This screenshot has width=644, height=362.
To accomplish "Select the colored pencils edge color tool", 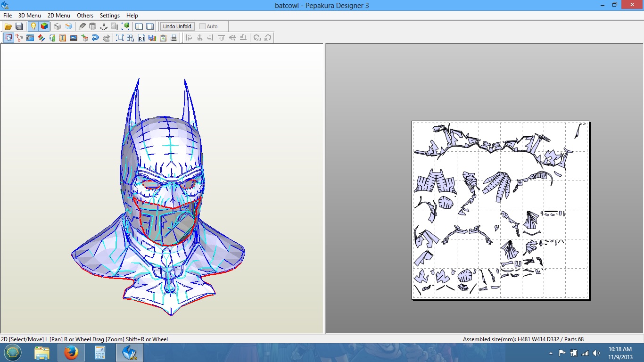I will tap(41, 38).
